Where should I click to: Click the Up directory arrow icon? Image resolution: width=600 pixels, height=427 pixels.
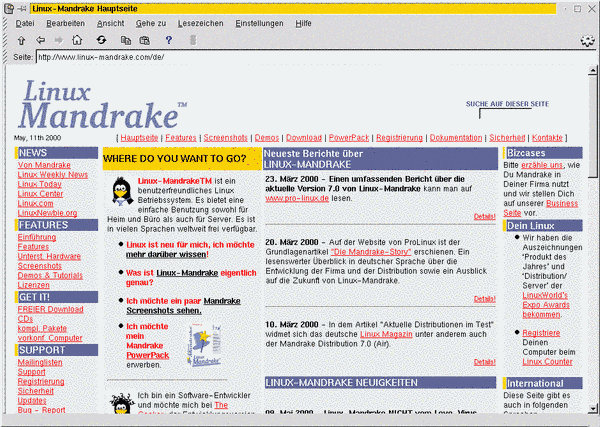21,40
